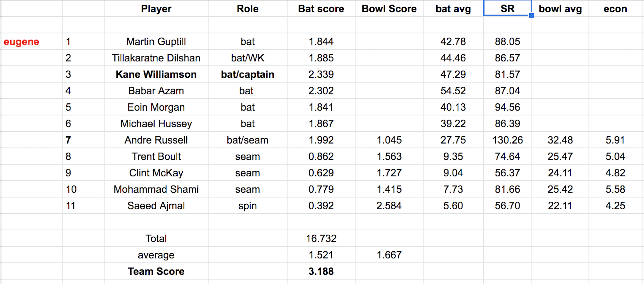Click the bowl avg header cell
Image resolution: width=644 pixels, height=284 pixels.
(x=560, y=9)
